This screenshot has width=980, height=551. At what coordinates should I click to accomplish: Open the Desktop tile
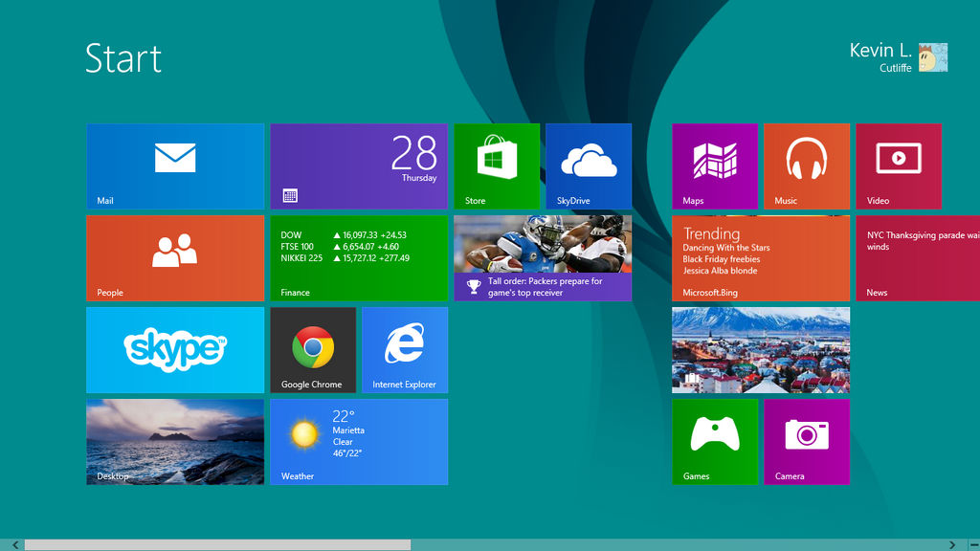tap(175, 442)
